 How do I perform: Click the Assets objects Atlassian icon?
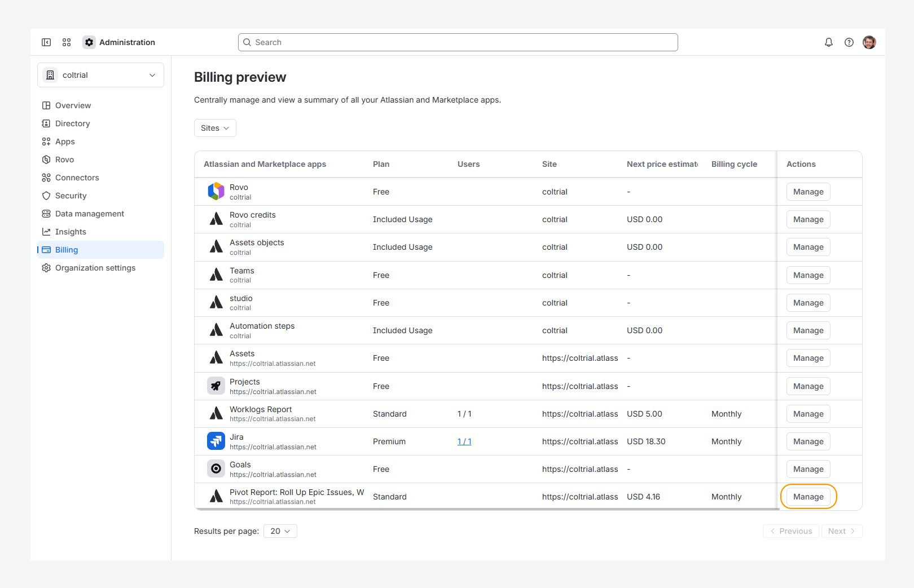(x=216, y=247)
